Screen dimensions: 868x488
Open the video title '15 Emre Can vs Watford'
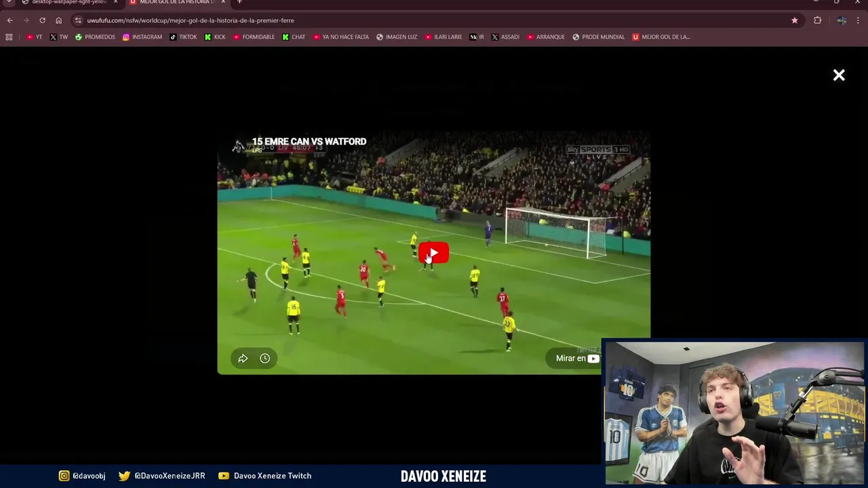point(309,142)
